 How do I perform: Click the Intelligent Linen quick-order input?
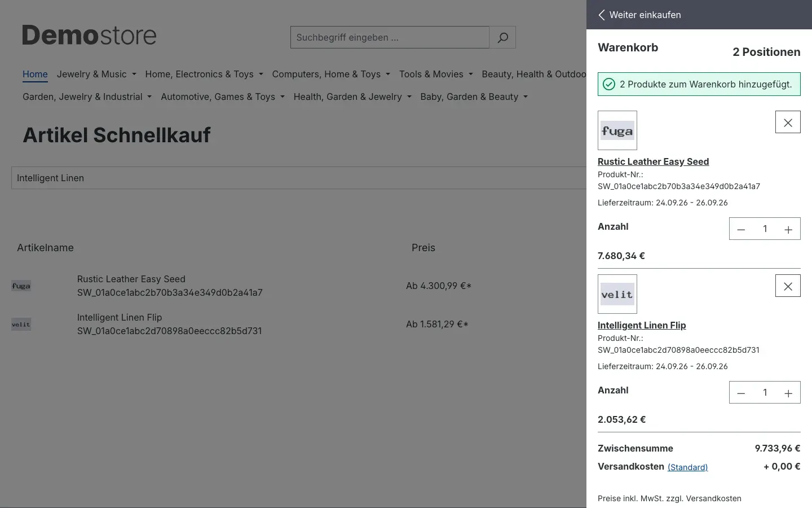tap(299, 178)
